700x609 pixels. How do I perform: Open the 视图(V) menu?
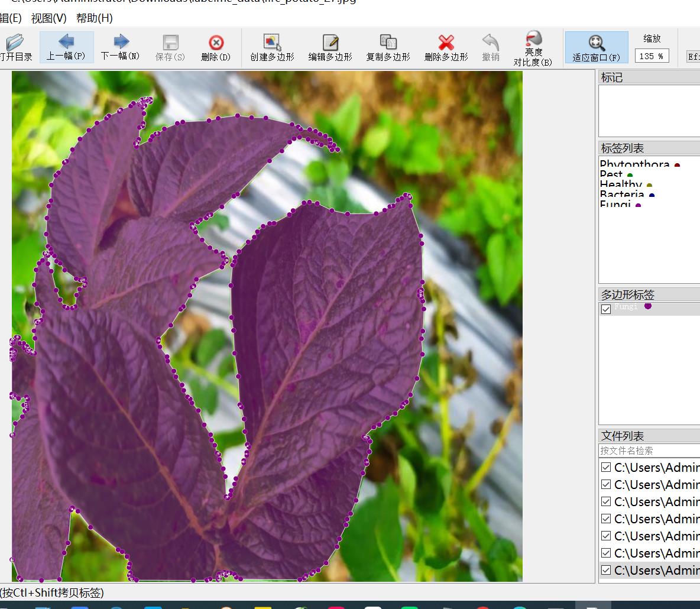pos(48,18)
